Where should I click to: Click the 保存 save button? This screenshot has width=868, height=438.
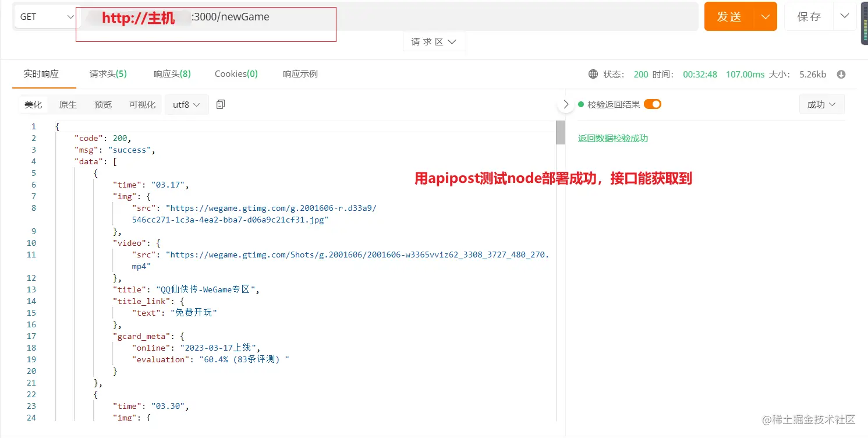tap(809, 17)
